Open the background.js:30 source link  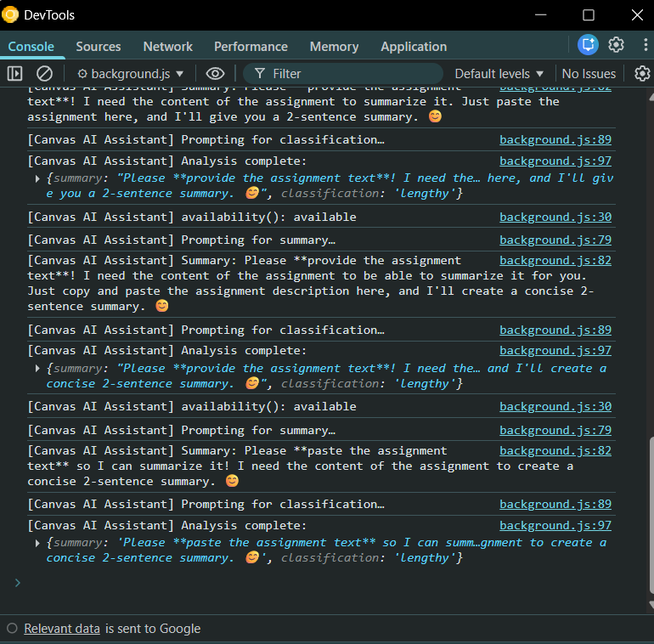point(555,217)
